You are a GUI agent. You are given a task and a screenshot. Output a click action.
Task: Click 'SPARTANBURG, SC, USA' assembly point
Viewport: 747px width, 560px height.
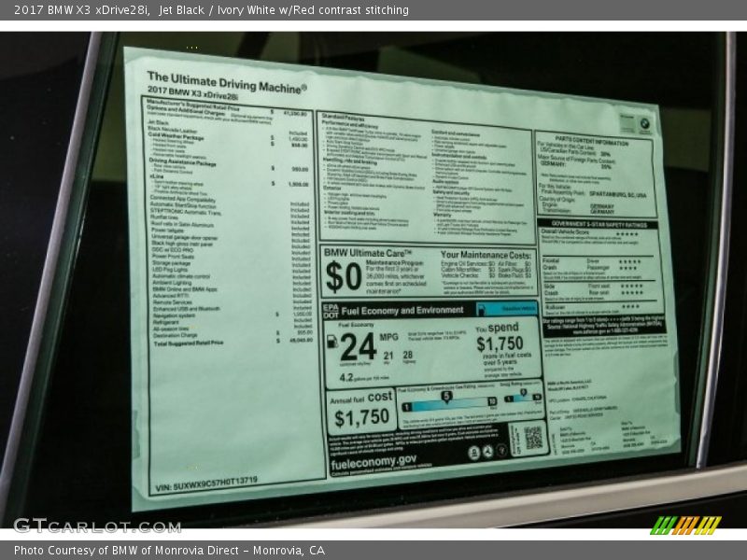618,194
